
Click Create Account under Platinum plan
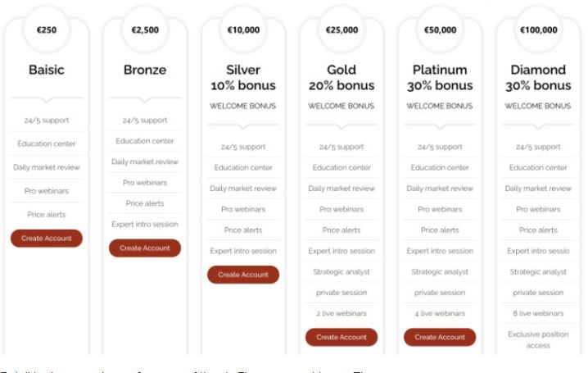pos(440,337)
